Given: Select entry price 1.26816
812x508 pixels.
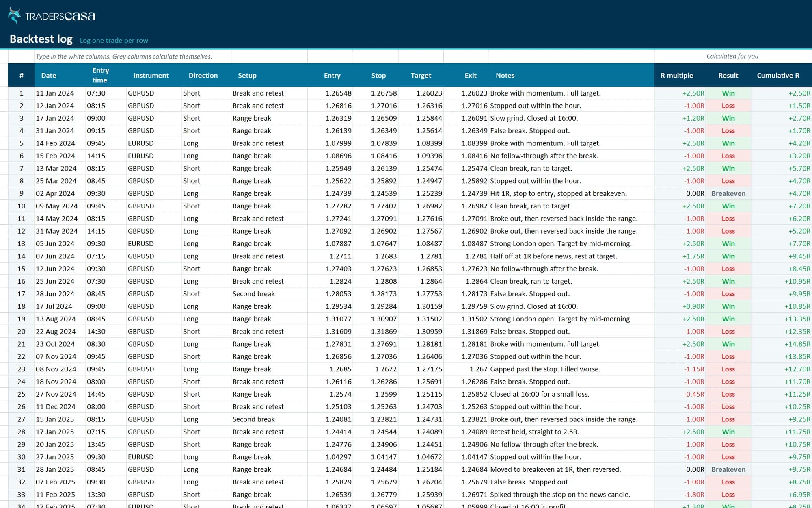Looking at the screenshot, I should click(330, 106).
